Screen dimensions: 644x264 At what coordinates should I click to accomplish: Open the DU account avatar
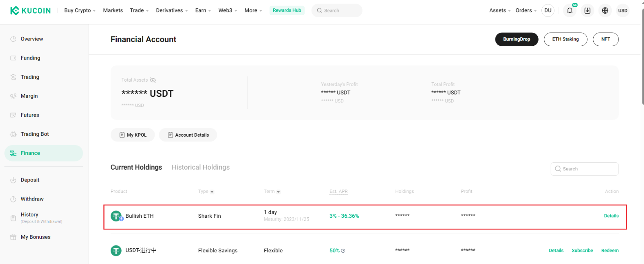click(x=548, y=10)
